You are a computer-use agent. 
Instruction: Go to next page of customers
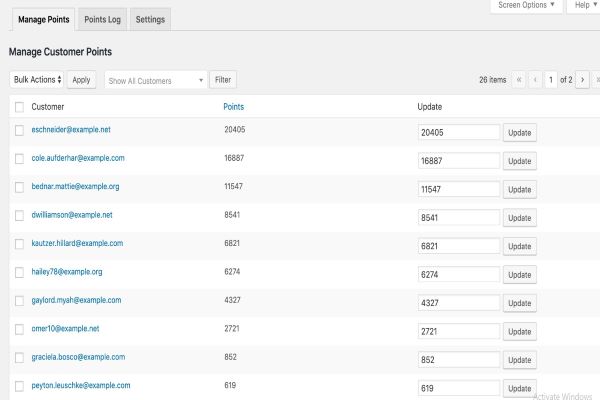pyautogui.click(x=583, y=79)
